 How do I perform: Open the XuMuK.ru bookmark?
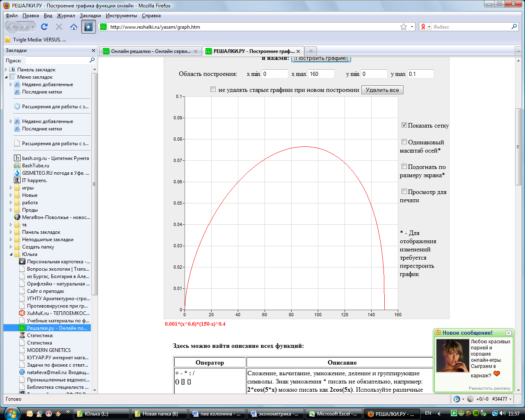click(54, 313)
